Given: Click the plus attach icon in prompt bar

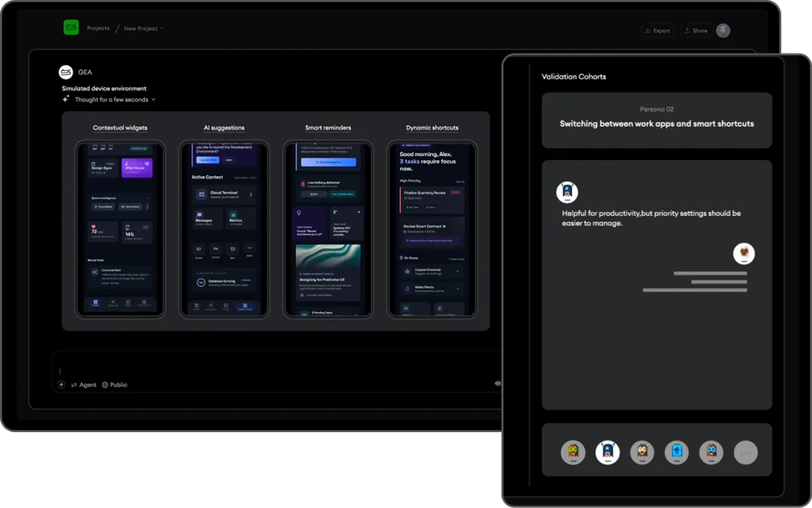Looking at the screenshot, I should coord(61,385).
